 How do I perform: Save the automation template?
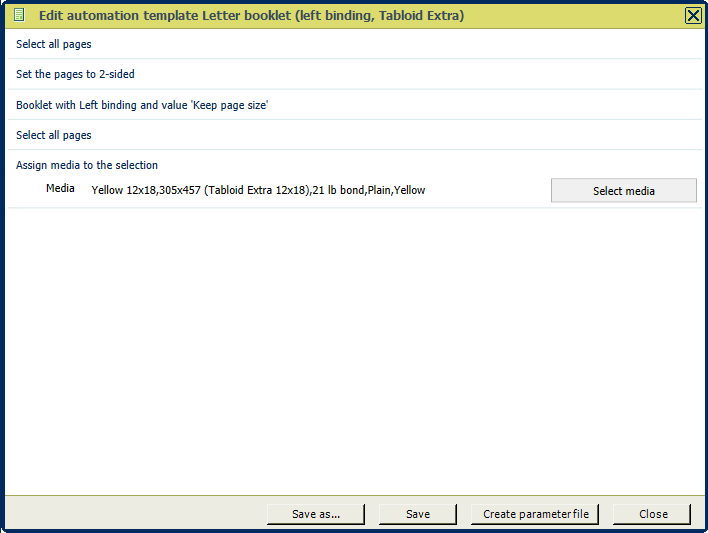tap(418, 514)
